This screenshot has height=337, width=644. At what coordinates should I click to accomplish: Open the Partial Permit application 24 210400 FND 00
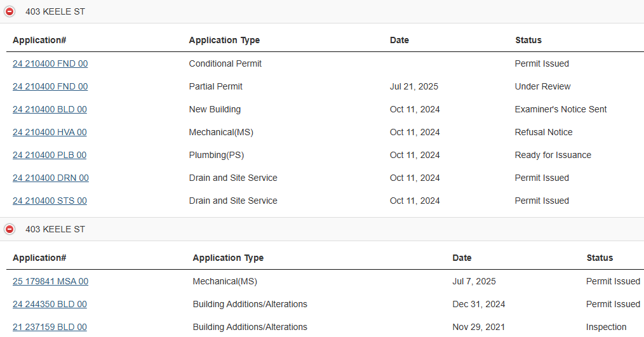(50, 86)
